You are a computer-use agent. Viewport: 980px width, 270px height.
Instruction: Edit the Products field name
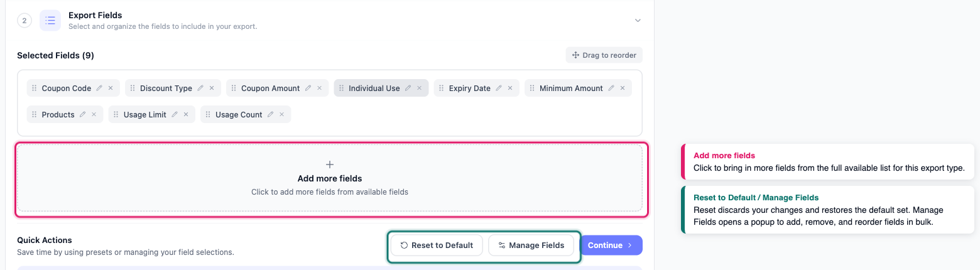82,115
